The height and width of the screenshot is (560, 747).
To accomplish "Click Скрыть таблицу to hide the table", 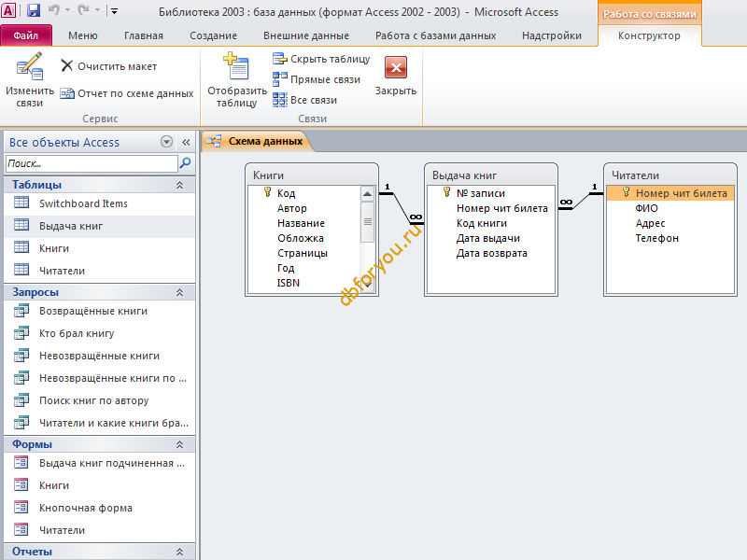I will pyautogui.click(x=321, y=59).
